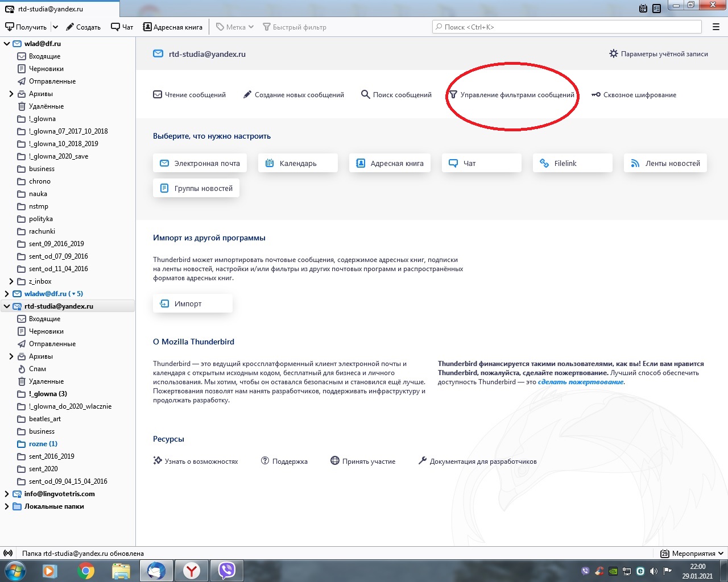Screen dimensions: 728x582
Task: Open dropdown arrow next to Получить
Action: (x=55, y=27)
